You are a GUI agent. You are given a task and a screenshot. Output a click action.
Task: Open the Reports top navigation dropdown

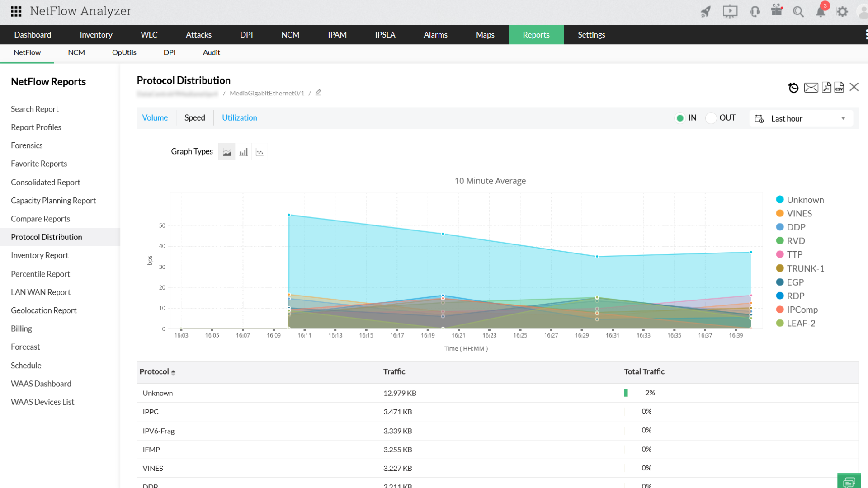pyautogui.click(x=535, y=34)
